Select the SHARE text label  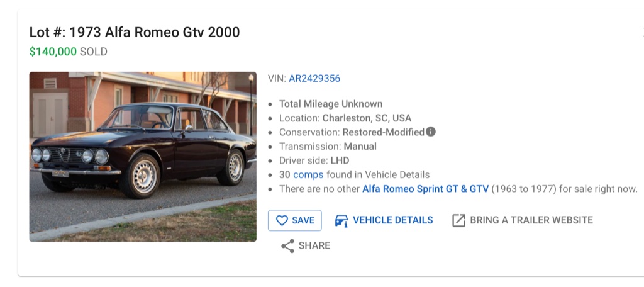314,246
